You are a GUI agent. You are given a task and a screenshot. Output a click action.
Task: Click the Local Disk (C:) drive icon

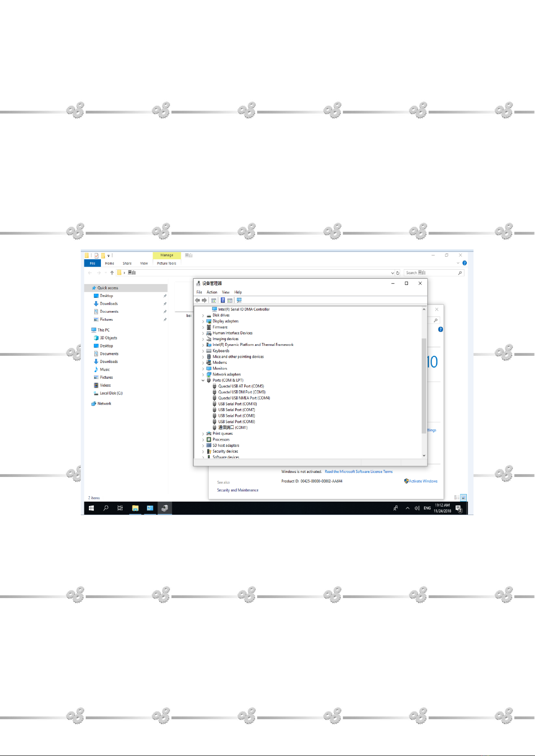pos(96,393)
